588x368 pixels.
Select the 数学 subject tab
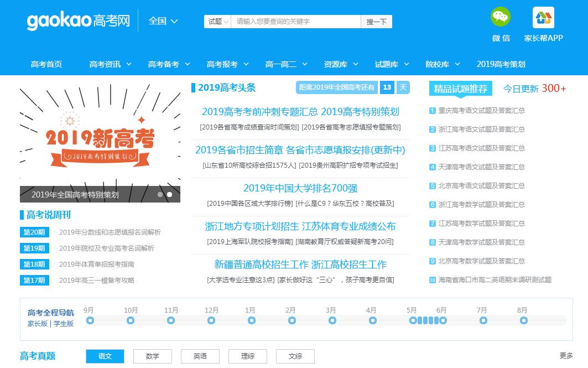[153, 356]
